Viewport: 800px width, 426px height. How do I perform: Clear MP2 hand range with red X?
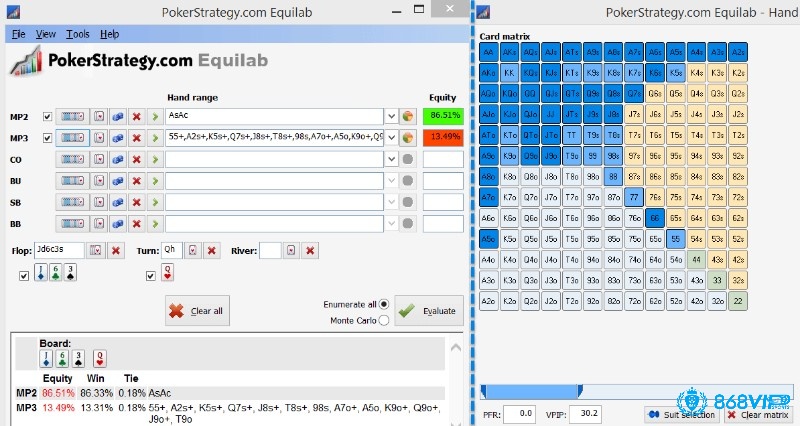[136, 117]
